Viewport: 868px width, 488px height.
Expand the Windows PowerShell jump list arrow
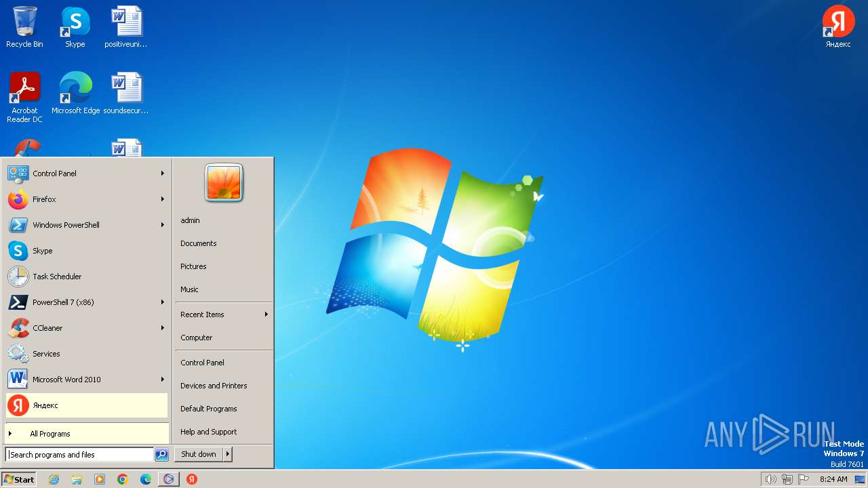[x=163, y=225]
